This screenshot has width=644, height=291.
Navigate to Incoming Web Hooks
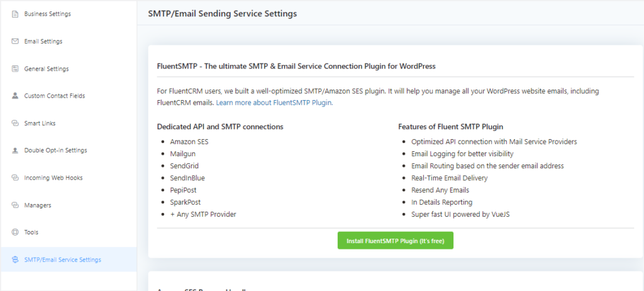click(x=68, y=178)
